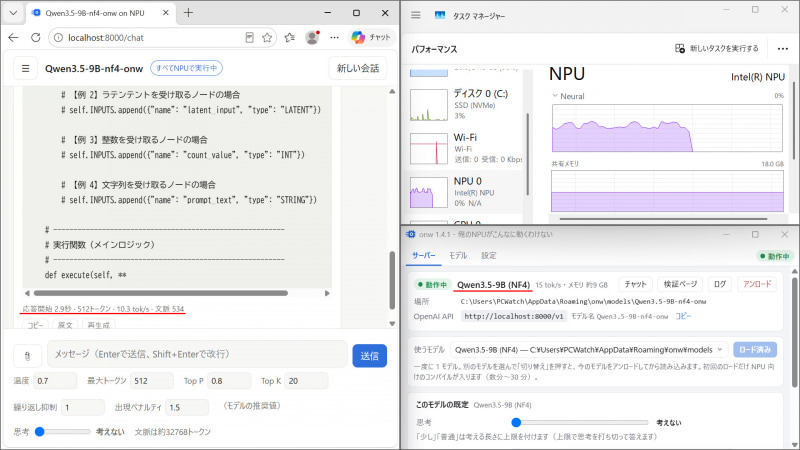Focus the メッセージ input box
800x450 pixels.
tap(197, 354)
